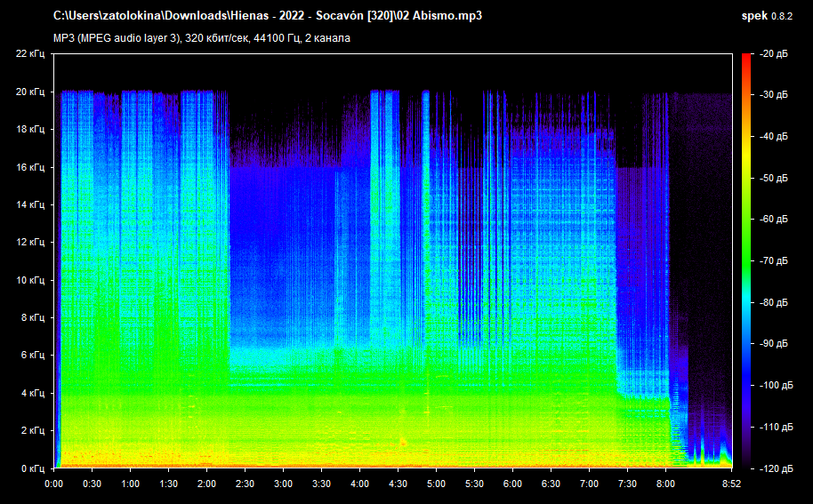Viewport: 813px width, 504px height.
Task: Click the -120 дБ scale label
Action: pyautogui.click(x=774, y=468)
